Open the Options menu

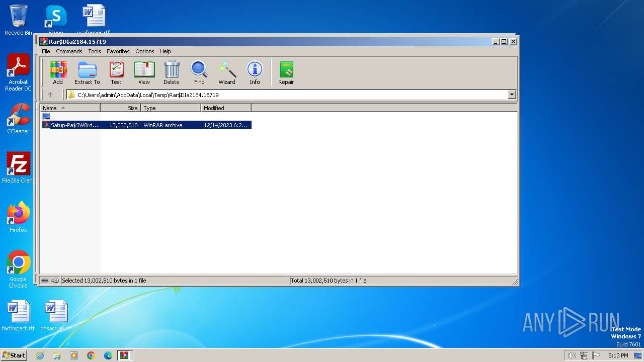(x=145, y=51)
